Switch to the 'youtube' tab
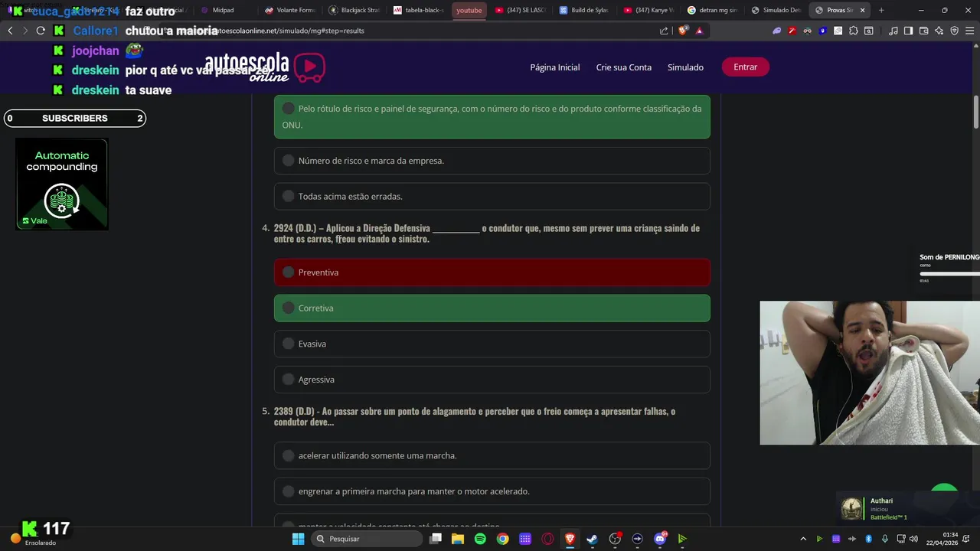 coord(469,10)
